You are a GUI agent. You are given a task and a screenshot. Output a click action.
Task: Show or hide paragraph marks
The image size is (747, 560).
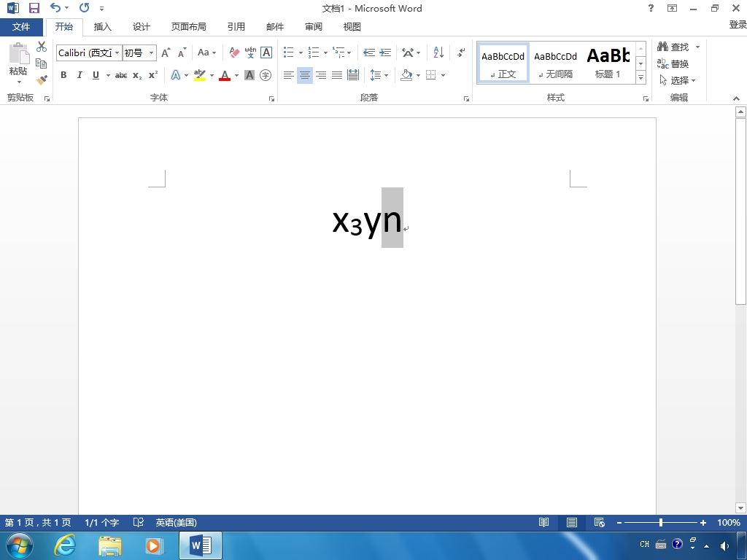pos(461,52)
